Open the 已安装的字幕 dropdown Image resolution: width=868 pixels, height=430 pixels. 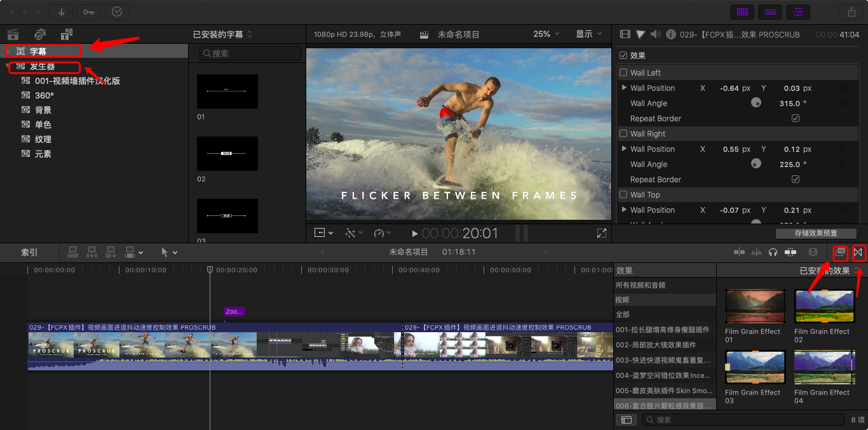(x=222, y=34)
